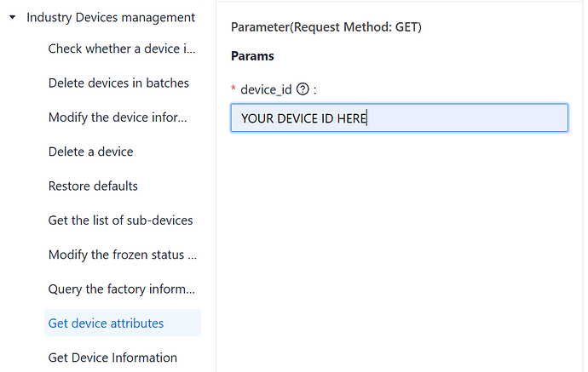Navigate to Get Device Information

112,358
